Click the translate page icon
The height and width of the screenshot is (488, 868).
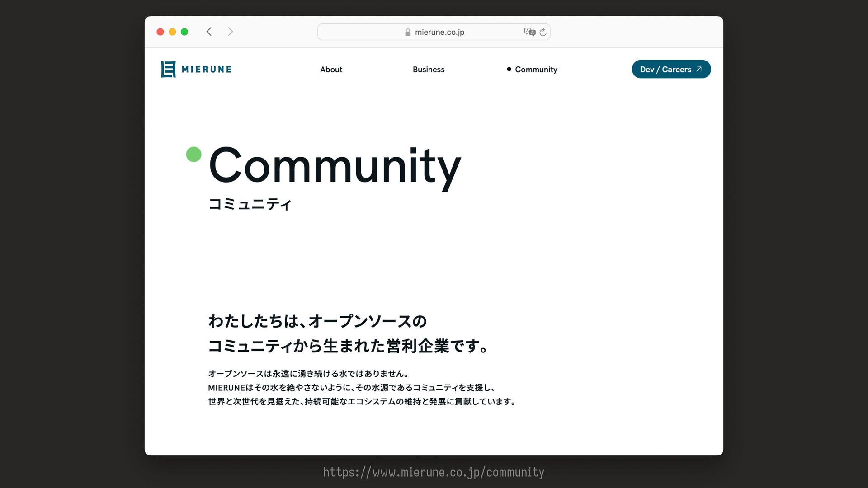(x=529, y=32)
